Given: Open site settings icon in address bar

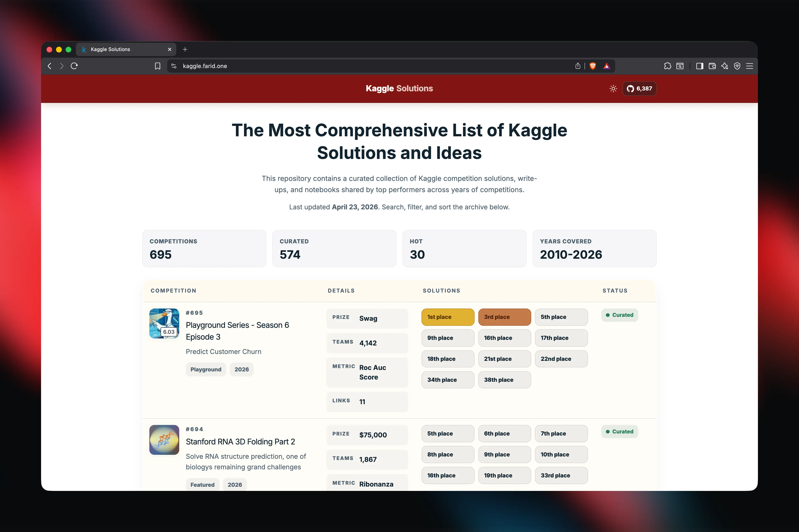Looking at the screenshot, I should point(174,66).
